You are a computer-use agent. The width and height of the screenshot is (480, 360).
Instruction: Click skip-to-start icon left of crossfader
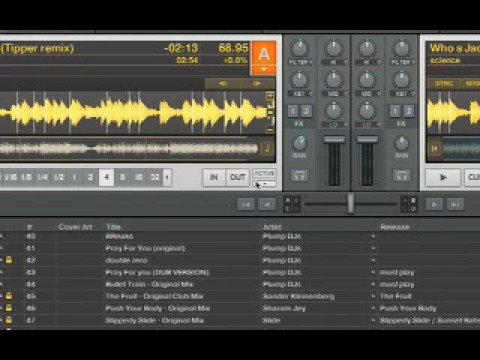[x=246, y=204]
